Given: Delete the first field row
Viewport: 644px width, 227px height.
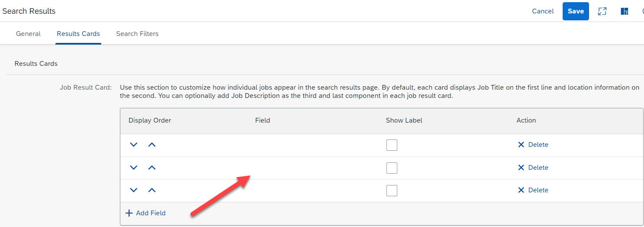Looking at the screenshot, I should click(533, 145).
